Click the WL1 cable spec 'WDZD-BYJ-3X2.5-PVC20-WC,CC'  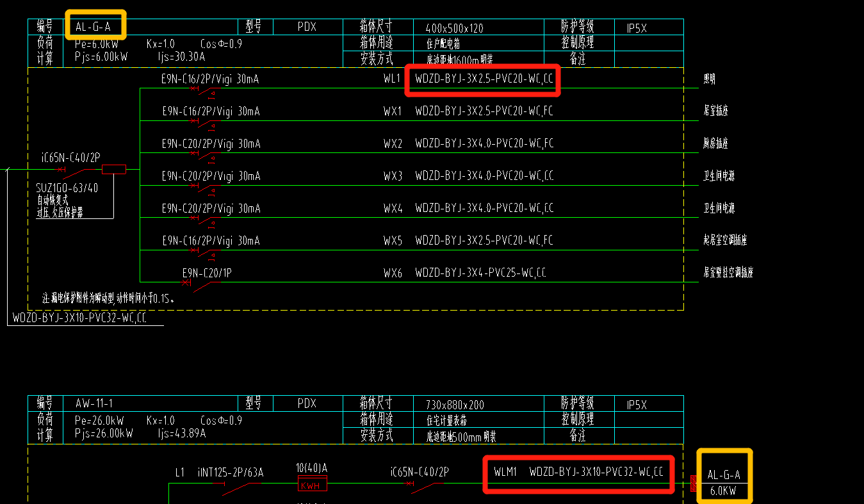tap(484, 79)
